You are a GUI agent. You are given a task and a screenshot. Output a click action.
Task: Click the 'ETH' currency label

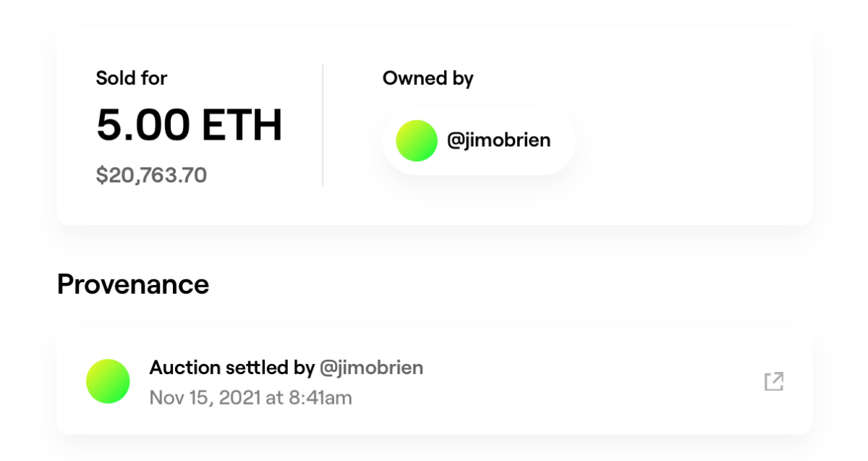[x=242, y=126]
